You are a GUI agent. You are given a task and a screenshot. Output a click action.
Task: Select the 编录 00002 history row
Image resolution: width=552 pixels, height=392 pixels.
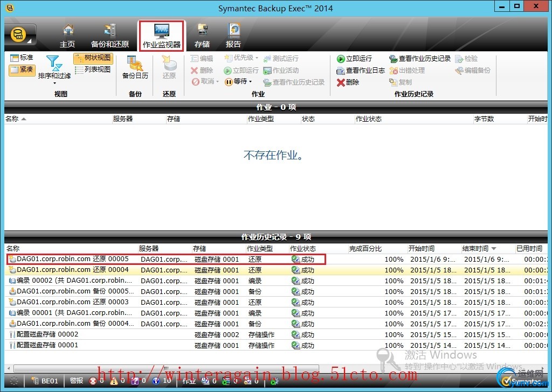[277, 281]
